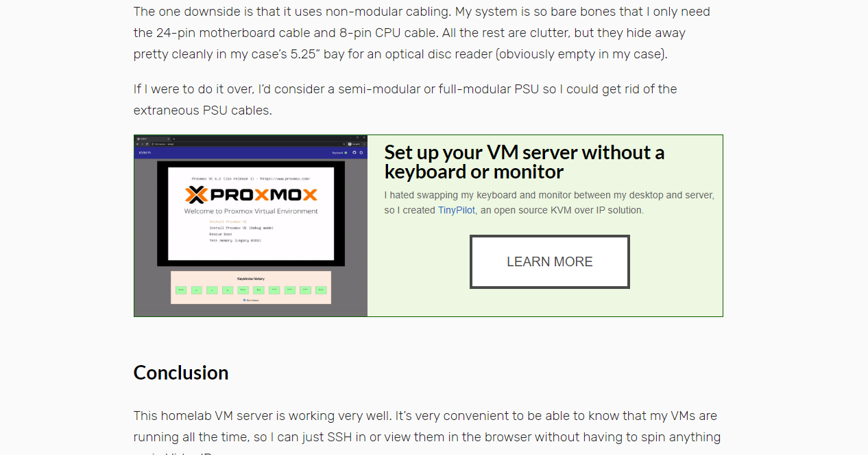The width and height of the screenshot is (868, 455).
Task: Click the new tab plus icon in screenshot
Action: click(x=173, y=139)
